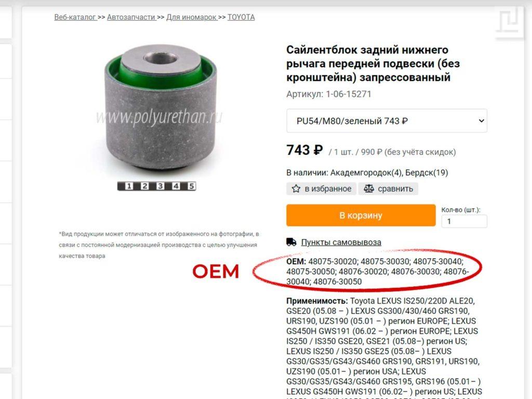
Task: Click the dropdown chevron arrow
Action: pos(481,121)
